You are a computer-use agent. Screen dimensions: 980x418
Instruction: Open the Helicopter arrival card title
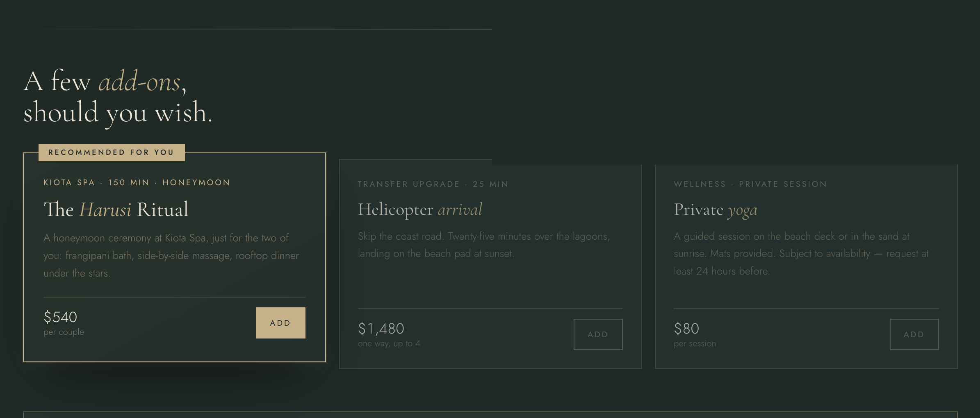coord(419,209)
